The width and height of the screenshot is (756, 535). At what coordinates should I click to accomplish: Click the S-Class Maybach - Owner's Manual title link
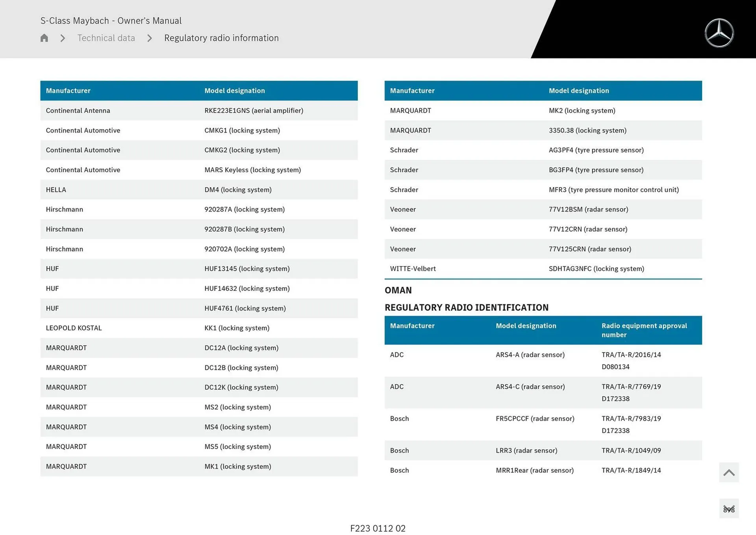[x=111, y=20]
